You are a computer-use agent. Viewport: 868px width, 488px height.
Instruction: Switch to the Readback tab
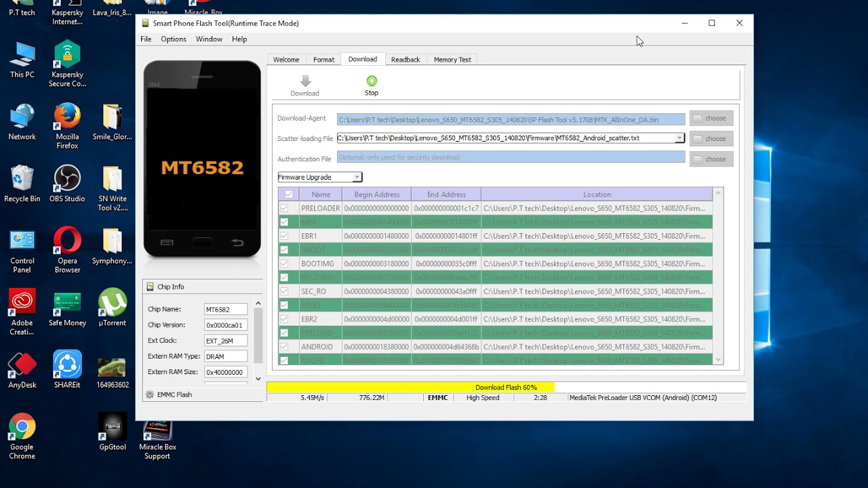pos(406,60)
